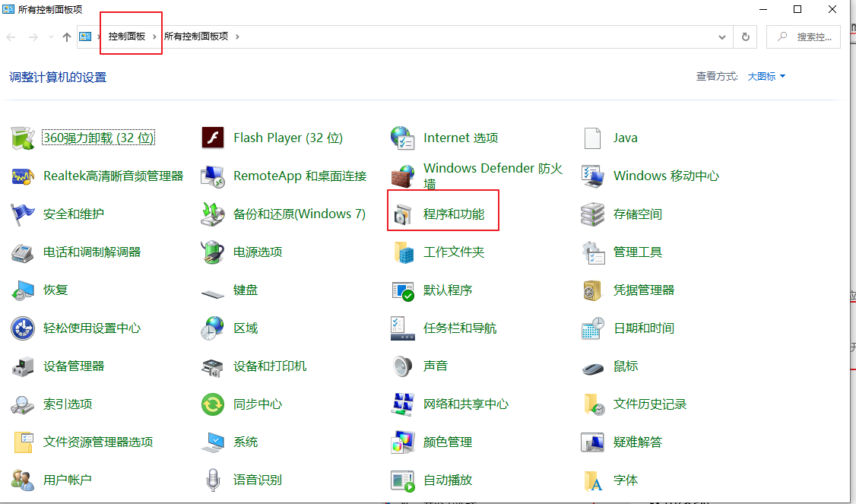This screenshot has width=856, height=504.
Task: Open the 设备和打印机 icon
Action: [x=213, y=367]
